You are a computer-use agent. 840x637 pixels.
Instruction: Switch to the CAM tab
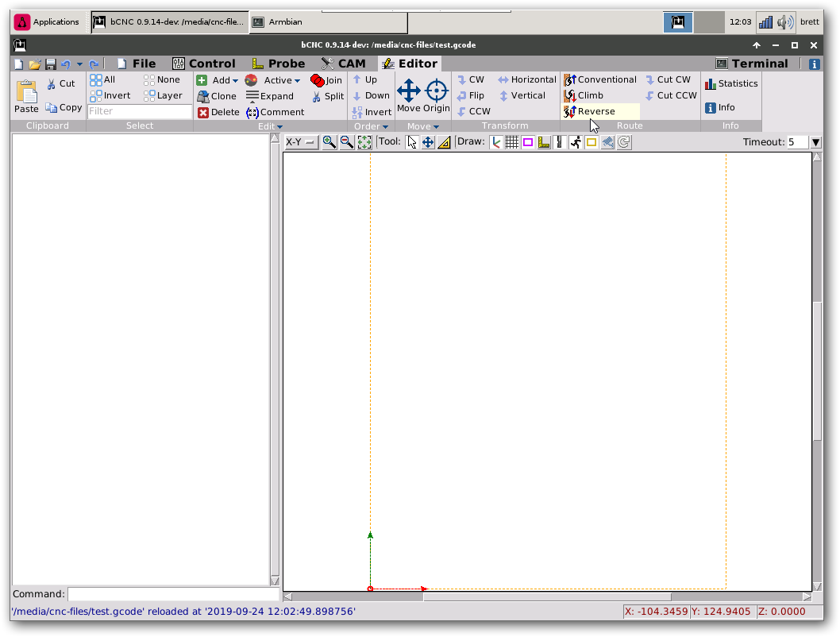pos(344,64)
